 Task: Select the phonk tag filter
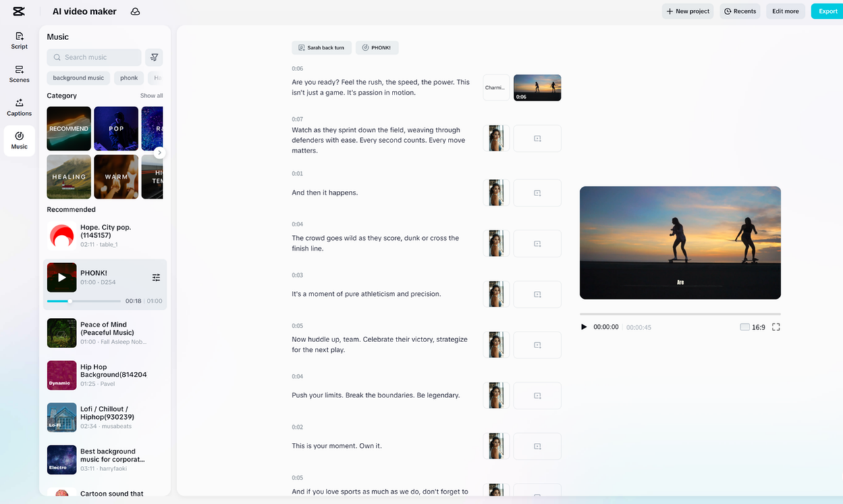tap(128, 78)
